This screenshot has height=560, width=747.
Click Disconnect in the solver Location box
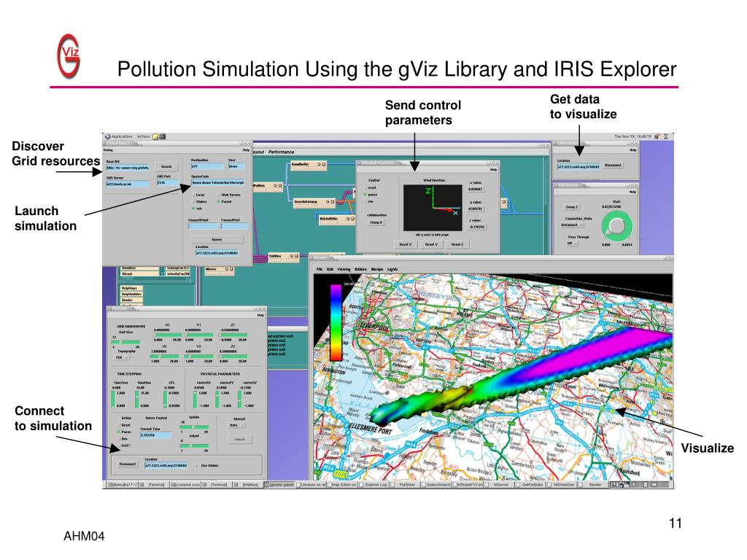coord(127,464)
